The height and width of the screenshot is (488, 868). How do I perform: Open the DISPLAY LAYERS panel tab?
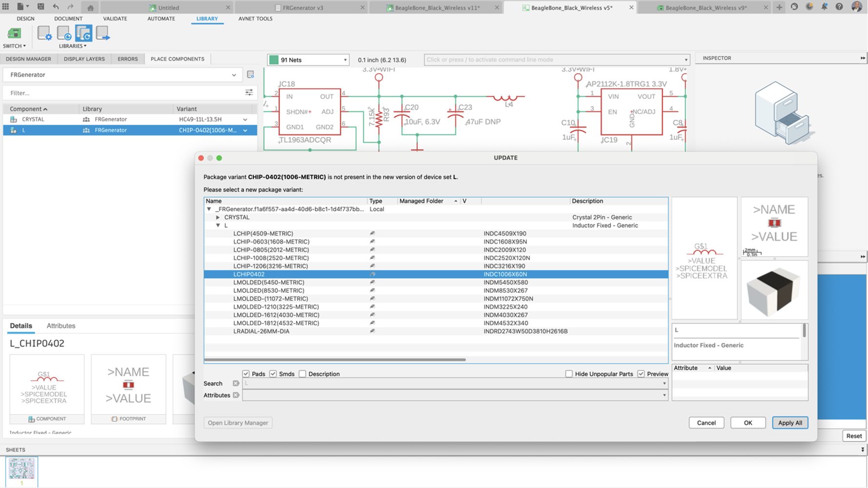pyautogui.click(x=84, y=59)
